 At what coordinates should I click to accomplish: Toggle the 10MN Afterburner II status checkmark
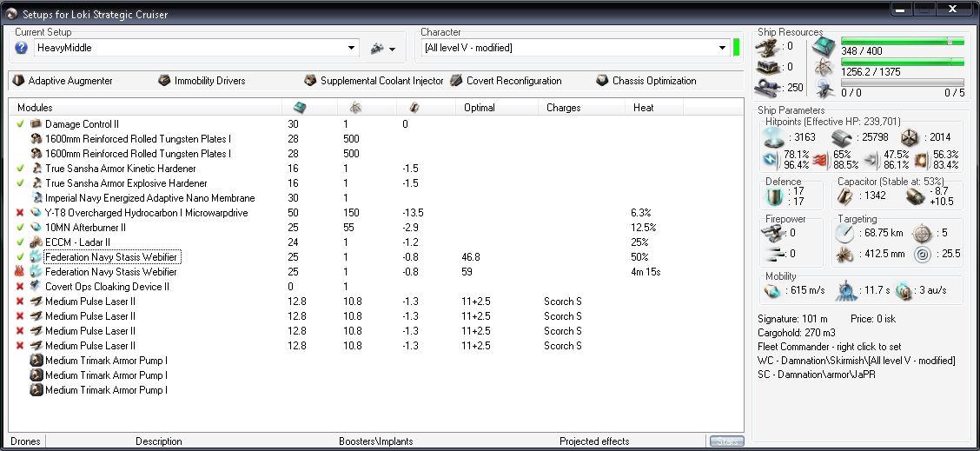coord(20,227)
